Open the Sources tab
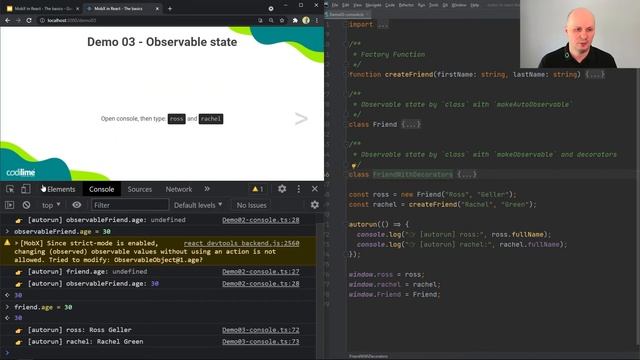Image resolution: width=640 pixels, height=360 pixels. (140, 189)
